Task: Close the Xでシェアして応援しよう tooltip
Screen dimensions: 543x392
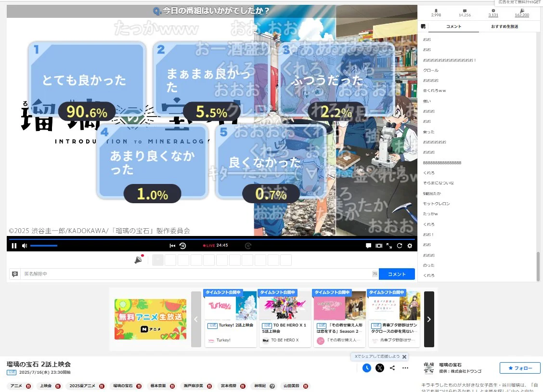Action: coord(404,357)
